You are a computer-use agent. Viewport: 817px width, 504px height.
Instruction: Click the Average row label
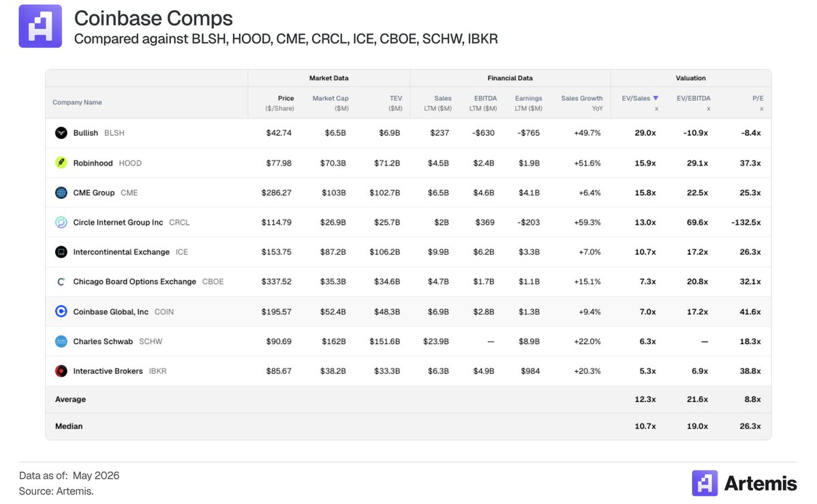click(x=70, y=399)
